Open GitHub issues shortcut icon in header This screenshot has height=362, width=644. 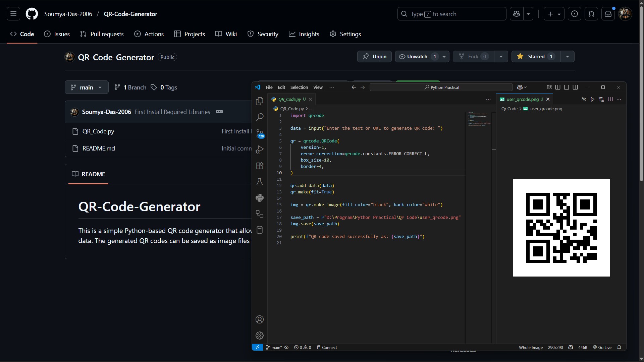[575, 14]
